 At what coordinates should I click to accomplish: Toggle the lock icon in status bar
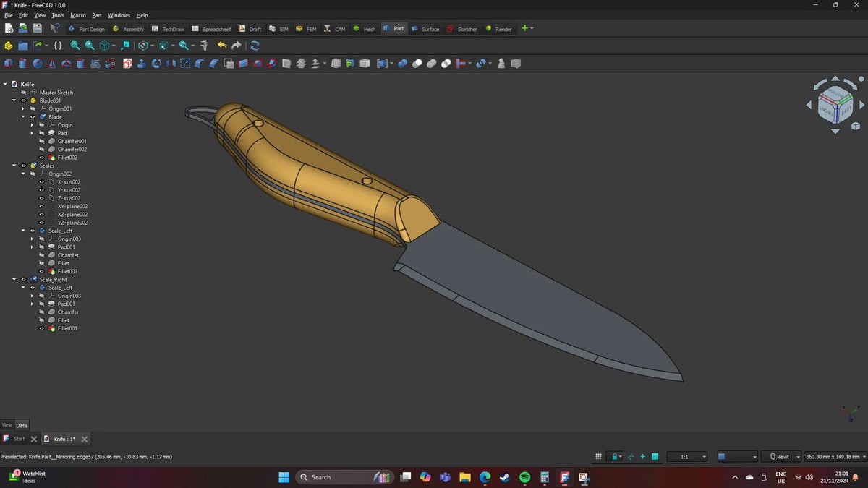[x=616, y=456]
